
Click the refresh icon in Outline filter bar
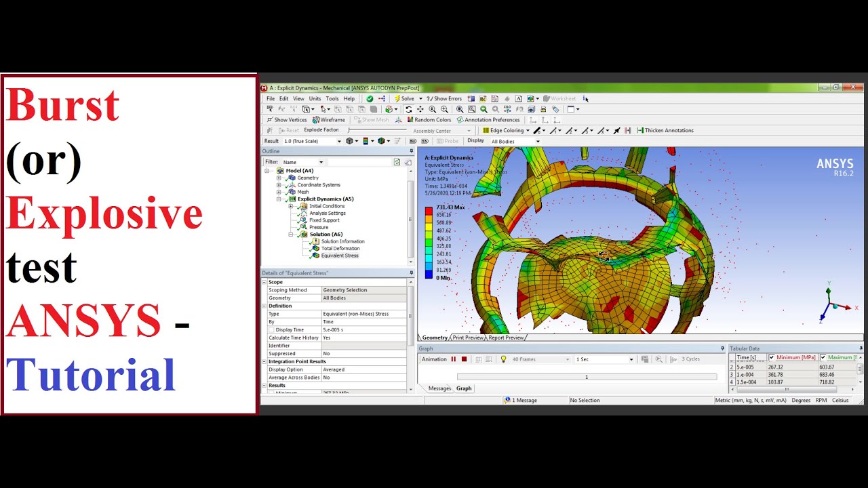click(397, 162)
